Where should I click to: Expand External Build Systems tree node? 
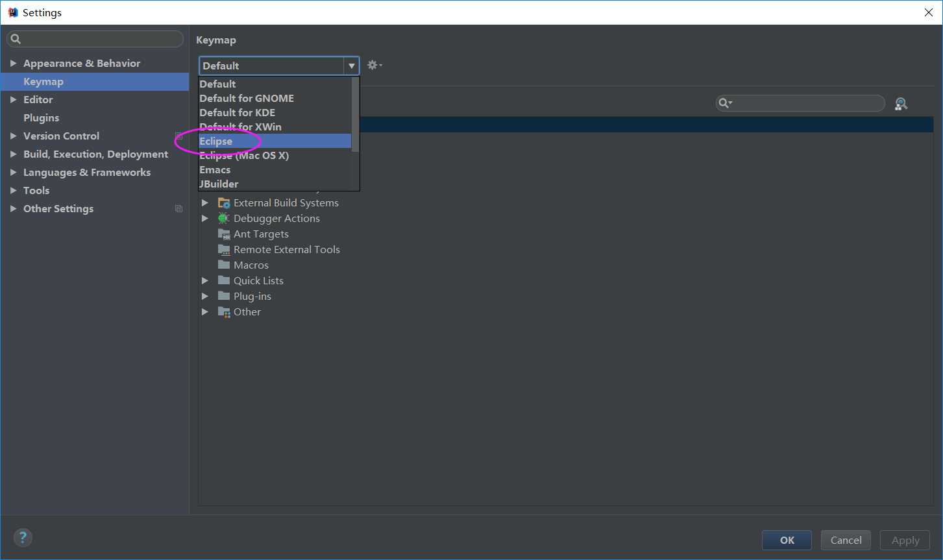click(205, 203)
